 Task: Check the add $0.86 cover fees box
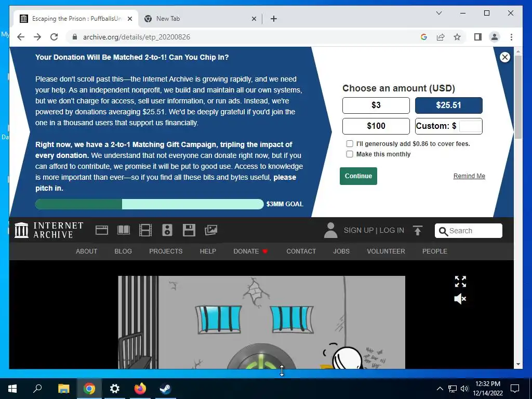click(x=350, y=144)
